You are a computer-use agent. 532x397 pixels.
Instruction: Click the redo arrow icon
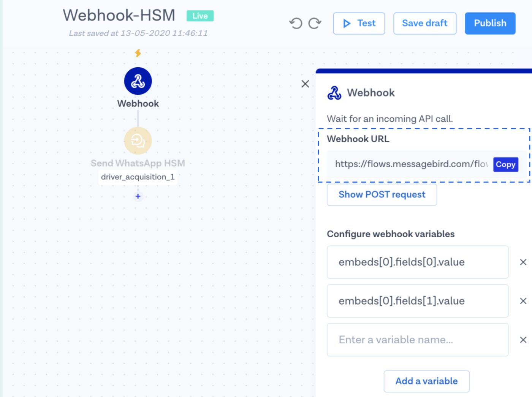(315, 24)
